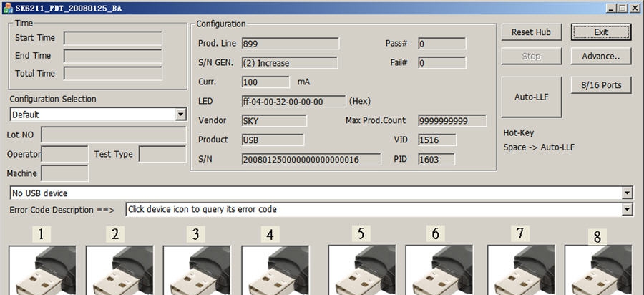Select the port 8 USB drive icon
The height and width of the screenshot is (295, 644).
(597, 271)
